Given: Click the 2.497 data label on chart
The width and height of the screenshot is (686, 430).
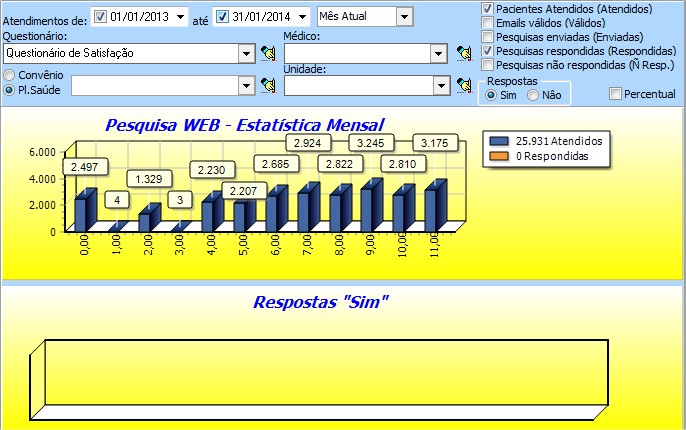Looking at the screenshot, I should point(83,165).
